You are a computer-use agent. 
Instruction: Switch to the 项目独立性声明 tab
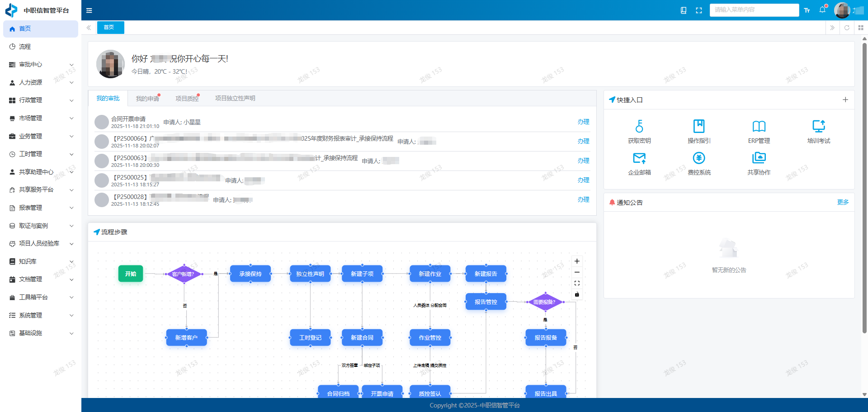pyautogui.click(x=235, y=99)
